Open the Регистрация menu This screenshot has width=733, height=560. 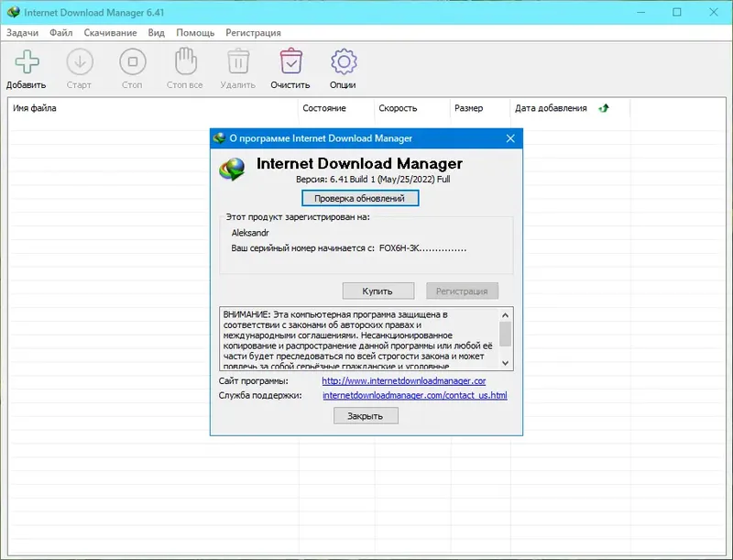(x=254, y=33)
